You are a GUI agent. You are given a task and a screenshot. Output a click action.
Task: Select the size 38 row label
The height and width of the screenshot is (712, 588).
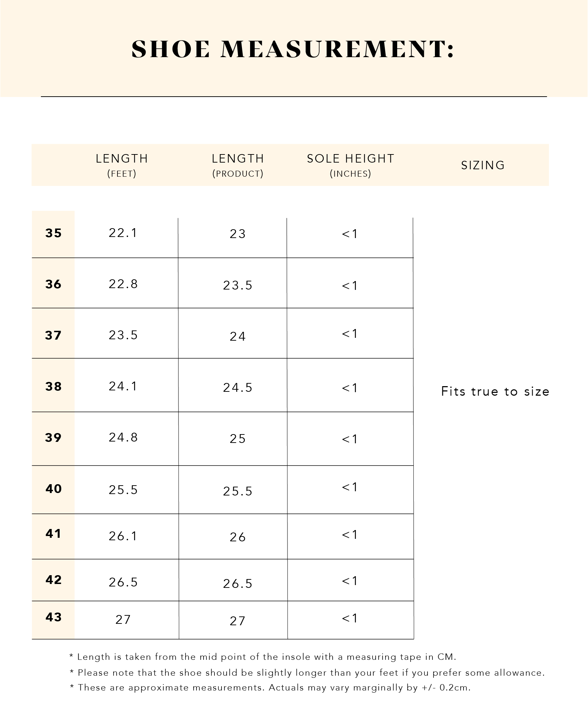point(53,387)
